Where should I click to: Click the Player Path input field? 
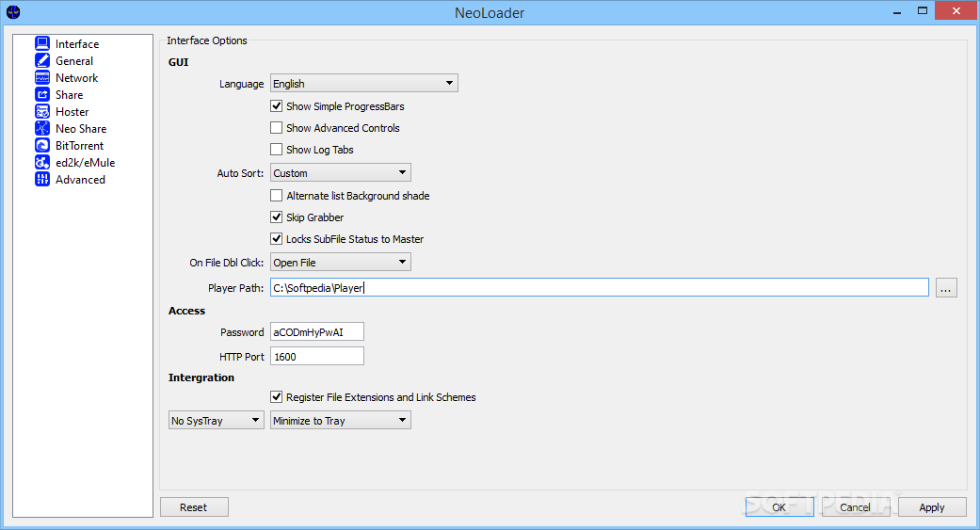click(x=600, y=287)
